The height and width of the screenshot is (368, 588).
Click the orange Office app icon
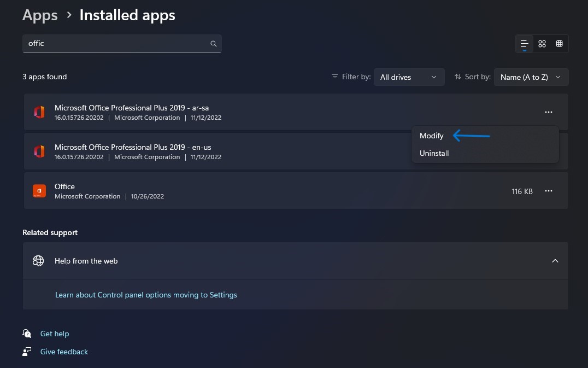39,191
